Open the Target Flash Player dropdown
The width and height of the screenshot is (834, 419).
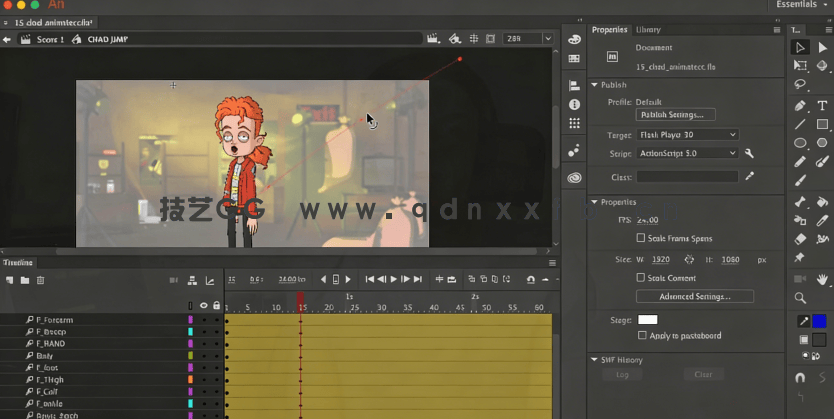pos(688,135)
